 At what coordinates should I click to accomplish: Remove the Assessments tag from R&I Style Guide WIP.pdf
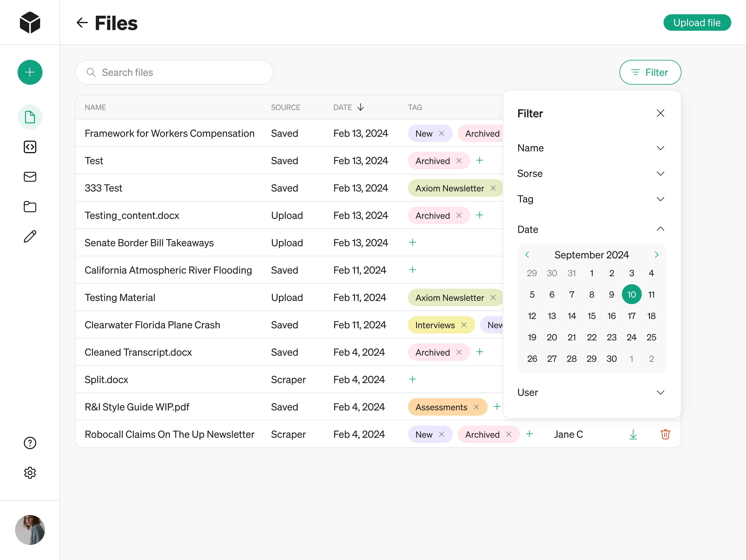coord(476,407)
